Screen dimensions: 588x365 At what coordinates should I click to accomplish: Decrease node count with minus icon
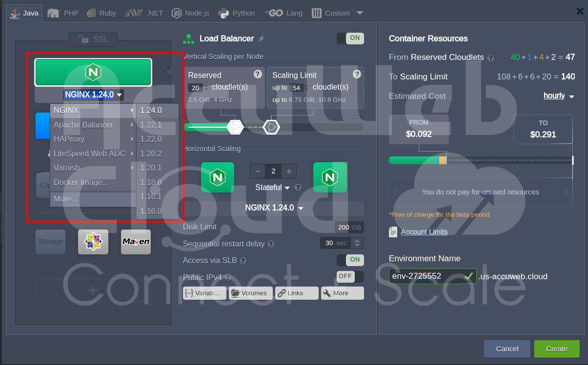[x=258, y=171]
